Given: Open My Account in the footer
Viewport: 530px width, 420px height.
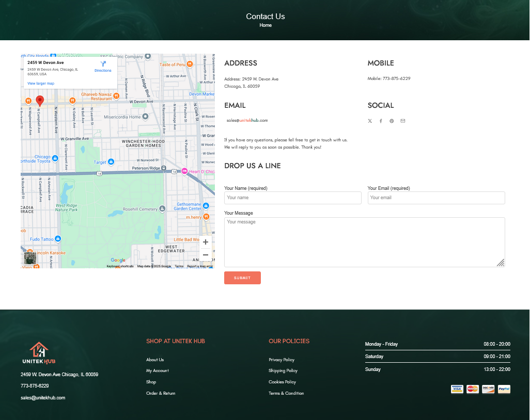Looking at the screenshot, I should point(158,370).
